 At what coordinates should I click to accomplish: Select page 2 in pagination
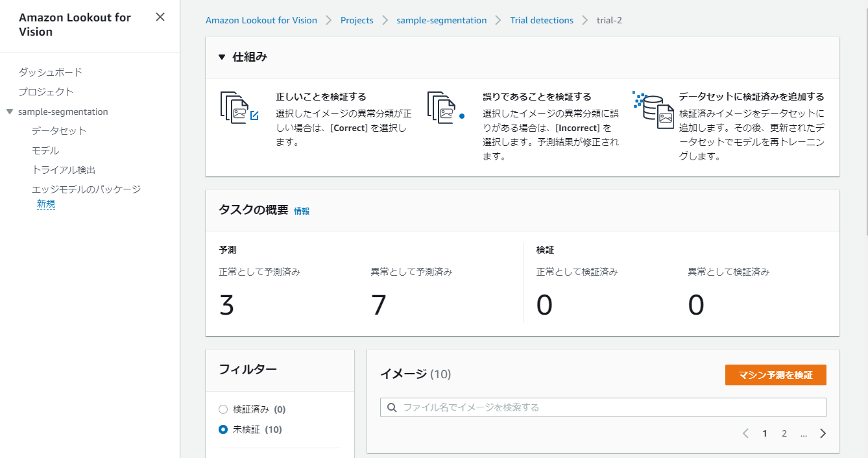tap(784, 433)
